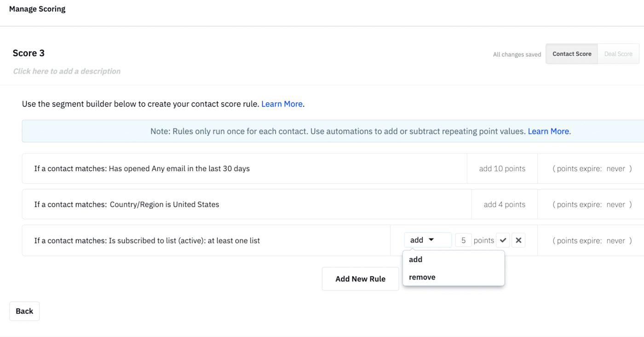Viewport: 644px width, 337px height.
Task: Click the 'All changes saved' status
Action: [517, 54]
